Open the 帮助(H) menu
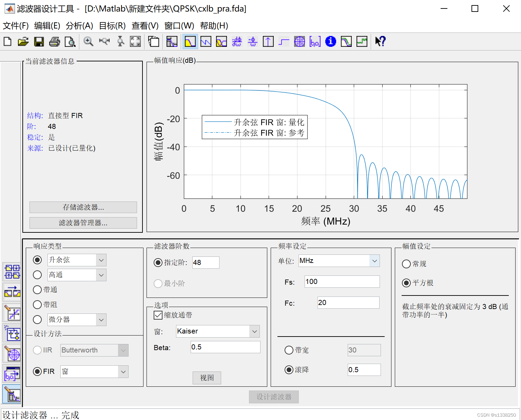This screenshot has width=521, height=420. click(214, 26)
